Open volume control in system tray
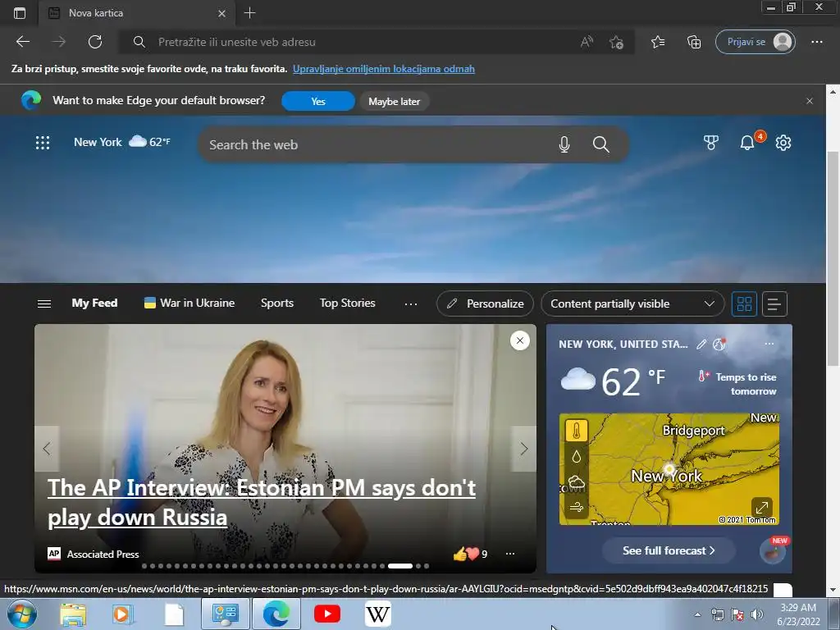840x630 pixels. (757, 615)
